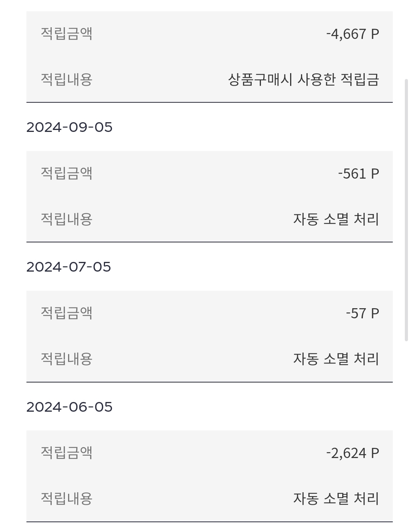Tap the -57 P amount value

tap(362, 313)
